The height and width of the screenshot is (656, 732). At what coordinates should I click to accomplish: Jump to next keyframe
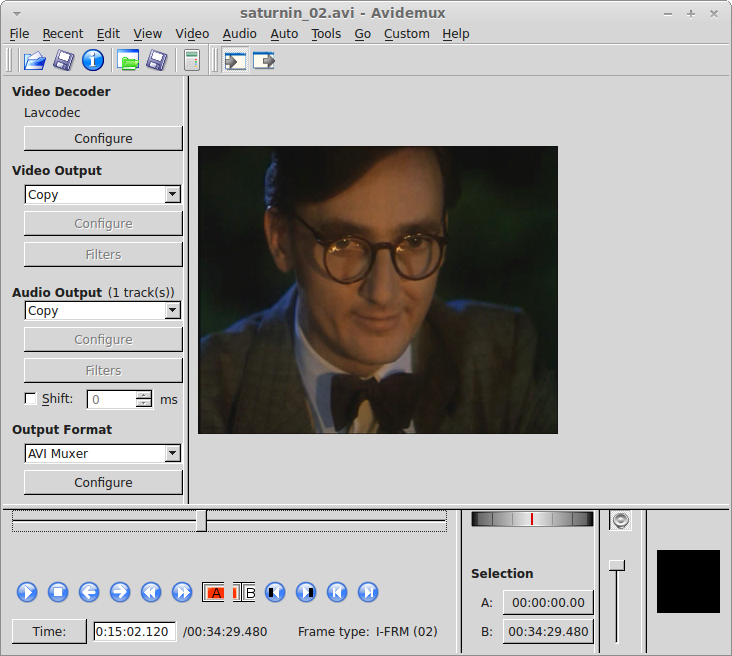click(182, 593)
